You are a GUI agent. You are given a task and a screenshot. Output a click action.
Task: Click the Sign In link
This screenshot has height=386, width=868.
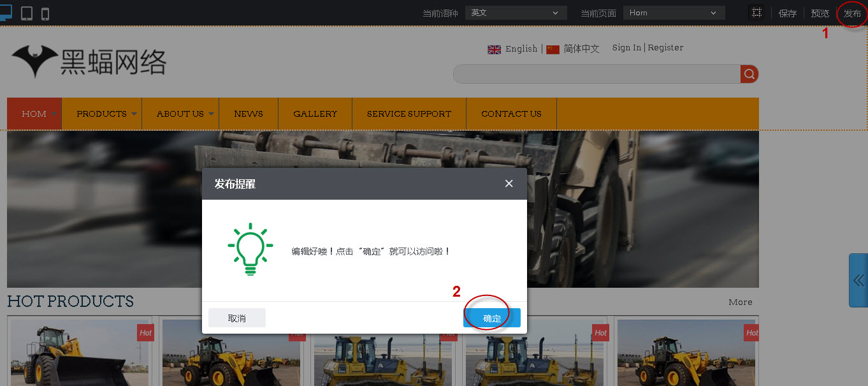pos(625,47)
